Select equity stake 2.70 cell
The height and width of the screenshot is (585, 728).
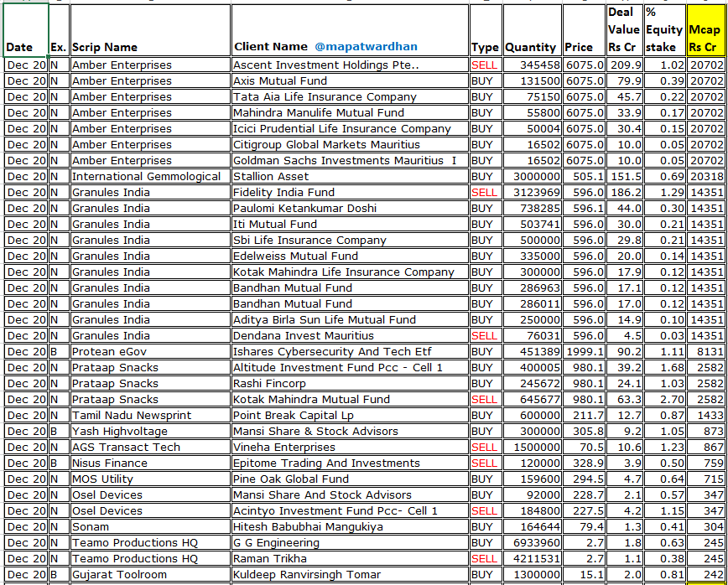point(664,400)
